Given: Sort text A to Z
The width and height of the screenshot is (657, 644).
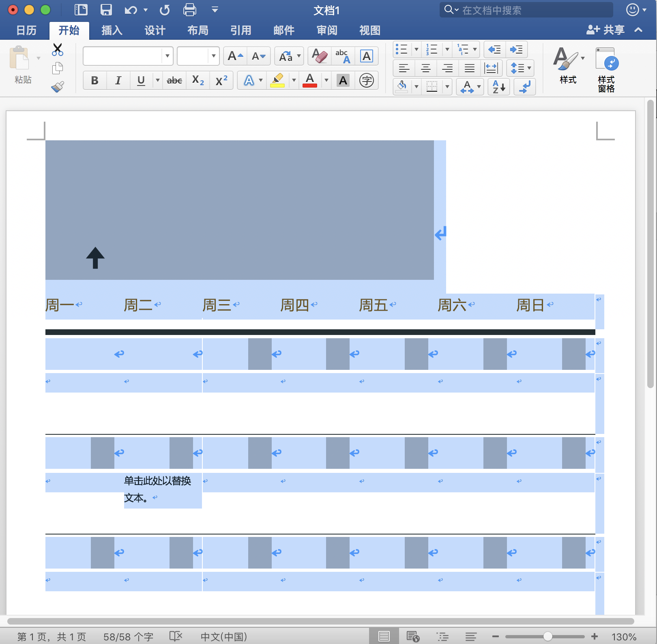Looking at the screenshot, I should click(x=499, y=86).
